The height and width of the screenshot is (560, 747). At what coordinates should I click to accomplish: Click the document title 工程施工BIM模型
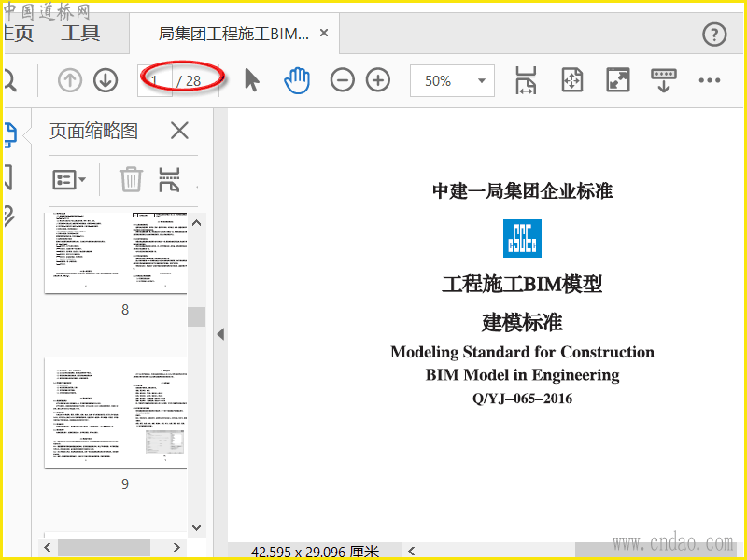pyautogui.click(x=522, y=285)
